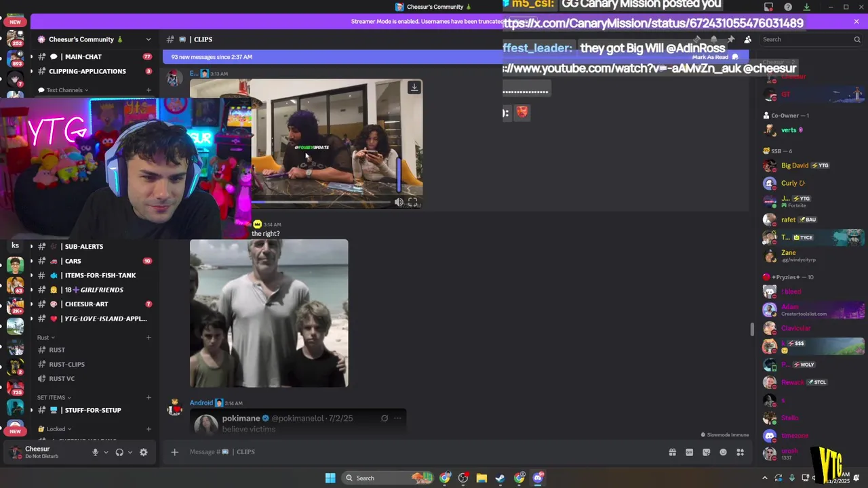Image resolution: width=868 pixels, height=488 pixels.
Task: Click Mark As Read on new messages bar
Action: pos(715,57)
